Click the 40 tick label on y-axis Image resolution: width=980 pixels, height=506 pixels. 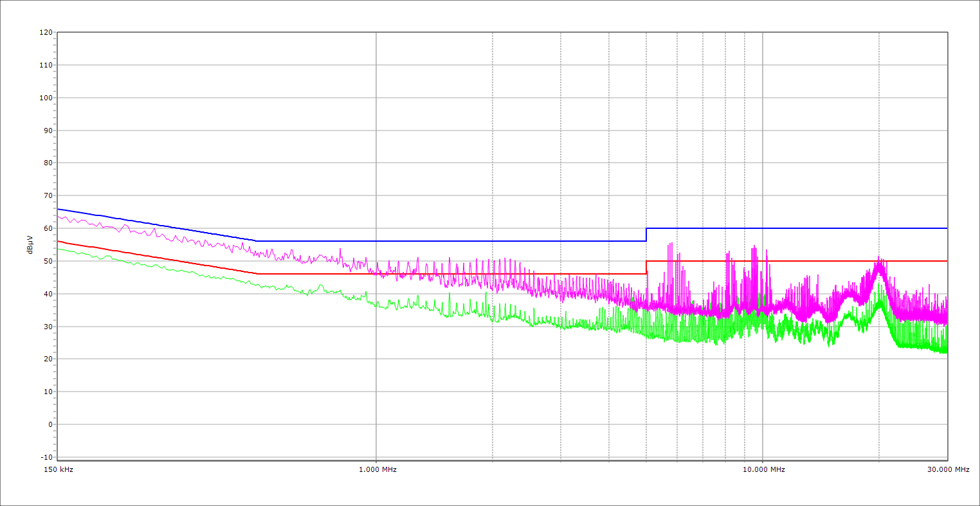tap(47, 294)
